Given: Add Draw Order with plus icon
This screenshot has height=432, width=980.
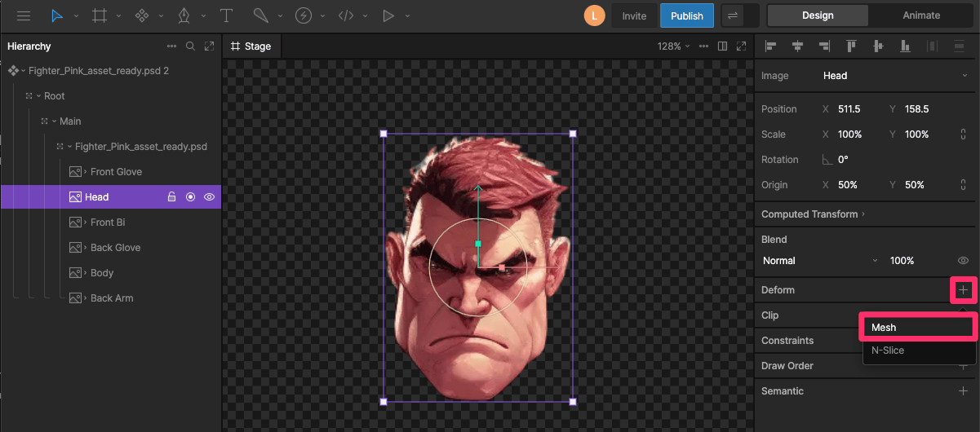Looking at the screenshot, I should tap(963, 366).
